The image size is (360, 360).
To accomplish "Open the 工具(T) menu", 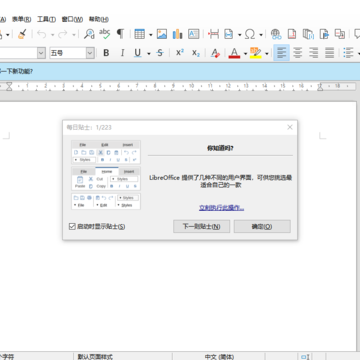I will tap(46, 19).
